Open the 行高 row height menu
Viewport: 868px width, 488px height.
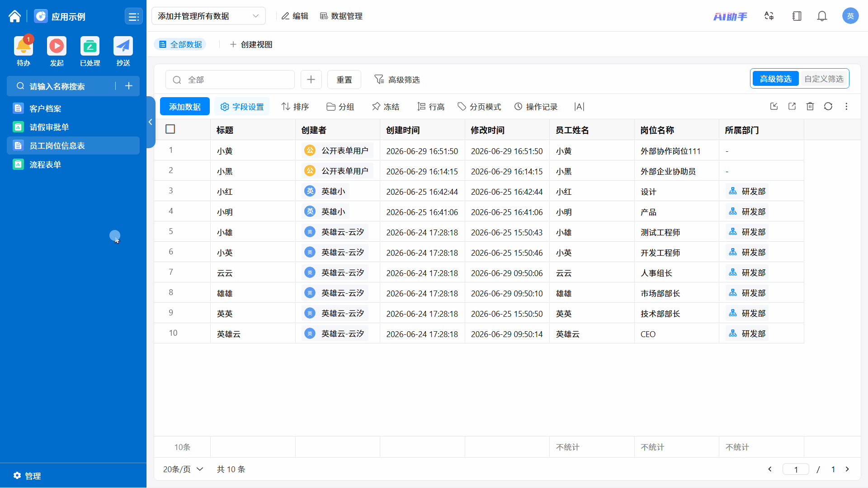click(430, 107)
